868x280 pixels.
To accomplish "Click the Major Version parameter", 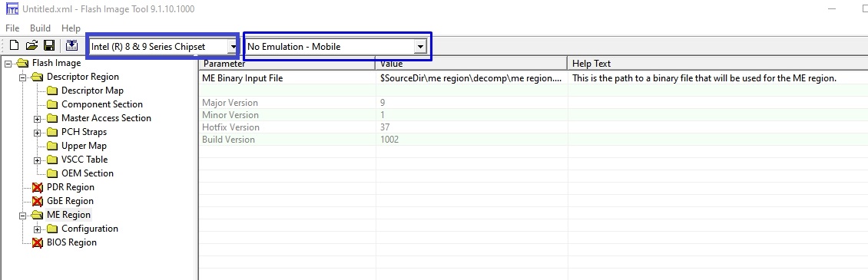I will click(230, 103).
